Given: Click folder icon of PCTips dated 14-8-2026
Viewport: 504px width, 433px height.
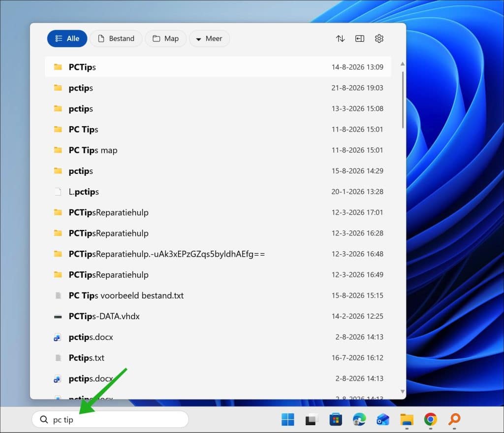Looking at the screenshot, I should (x=58, y=67).
